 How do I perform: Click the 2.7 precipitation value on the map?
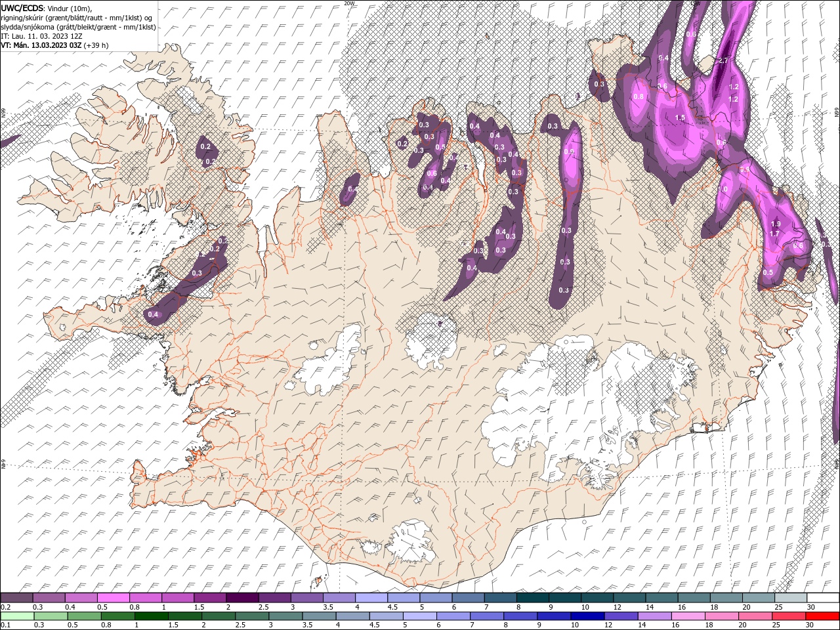(x=723, y=61)
